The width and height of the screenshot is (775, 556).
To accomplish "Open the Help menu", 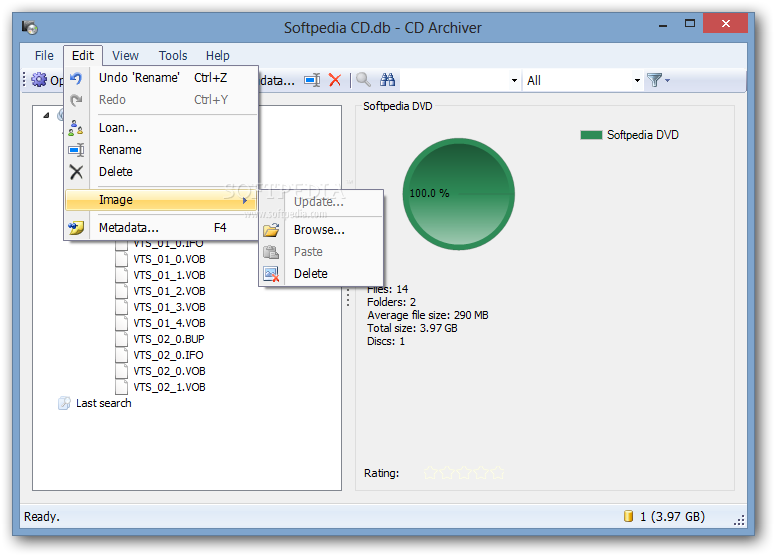I will [217, 55].
